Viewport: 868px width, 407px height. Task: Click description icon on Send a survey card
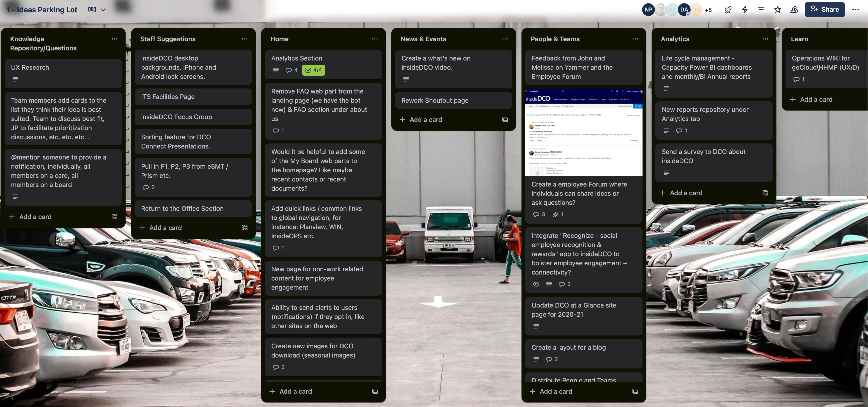coord(666,173)
